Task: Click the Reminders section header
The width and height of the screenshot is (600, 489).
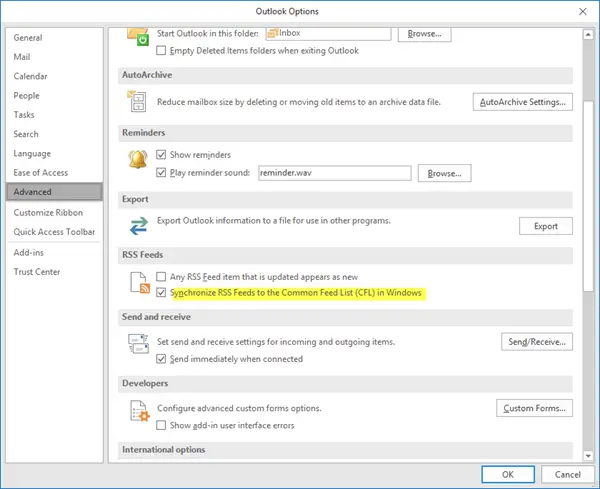Action: point(345,133)
